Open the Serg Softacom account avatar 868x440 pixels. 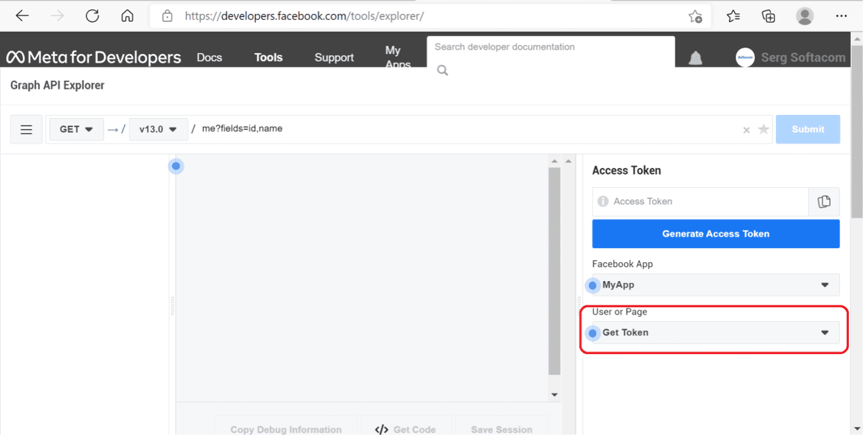(x=745, y=58)
